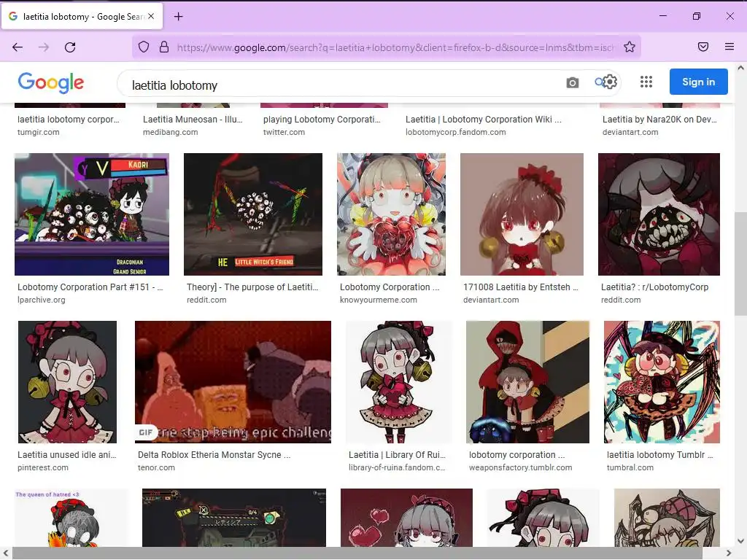The image size is (747, 560).
Task: Open Laetitia Lobotomy Corporation Wiki link
Action: point(483,120)
